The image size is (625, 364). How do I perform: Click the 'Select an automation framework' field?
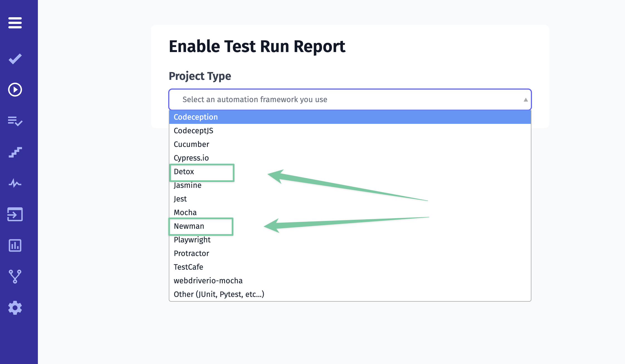point(350,99)
